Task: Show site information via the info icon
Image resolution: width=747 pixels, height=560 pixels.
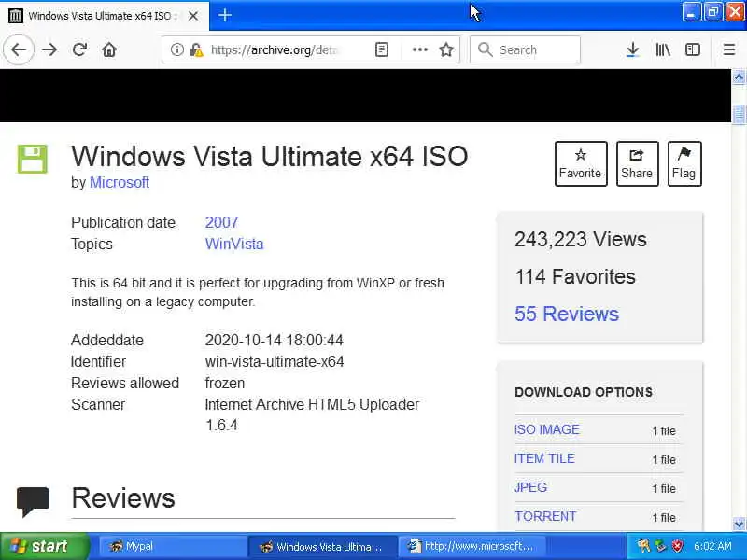Action: pyautogui.click(x=176, y=49)
